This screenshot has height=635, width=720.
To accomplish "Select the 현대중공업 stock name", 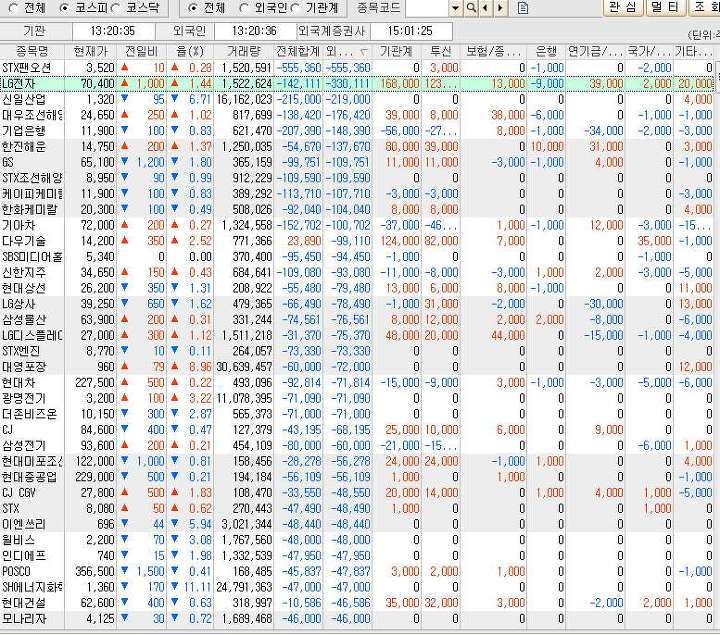I will 29,477.
